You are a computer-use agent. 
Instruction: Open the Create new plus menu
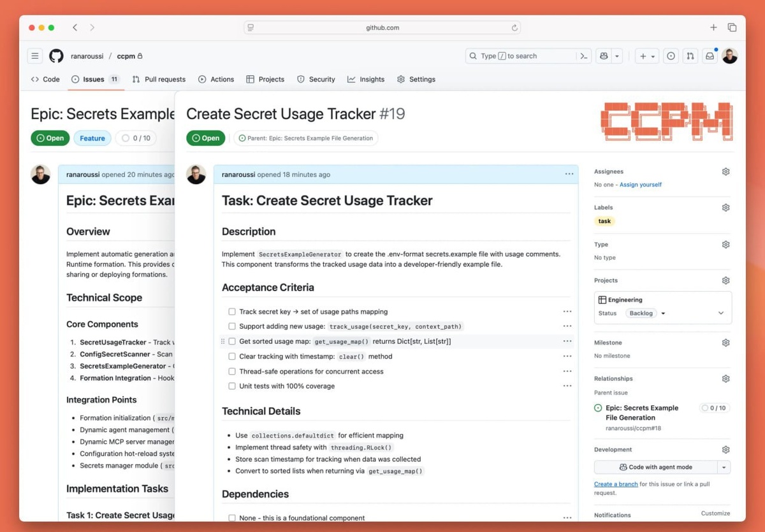coord(647,56)
